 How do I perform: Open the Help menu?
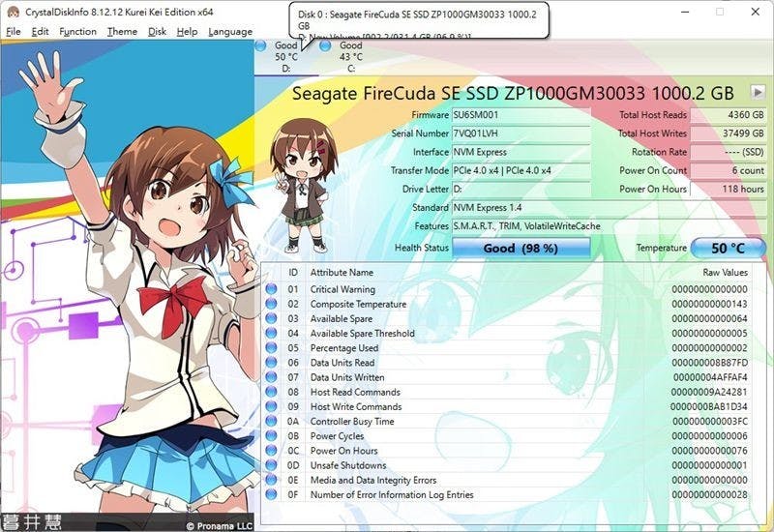[x=187, y=32]
